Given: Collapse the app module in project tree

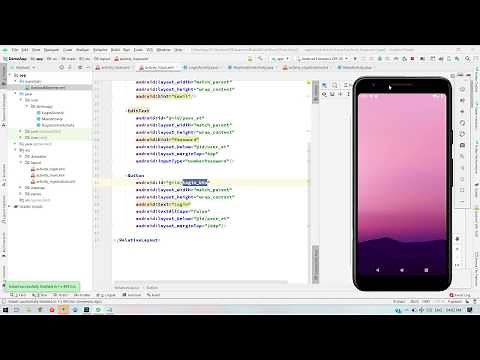Looking at the screenshot, I should point(10,75).
